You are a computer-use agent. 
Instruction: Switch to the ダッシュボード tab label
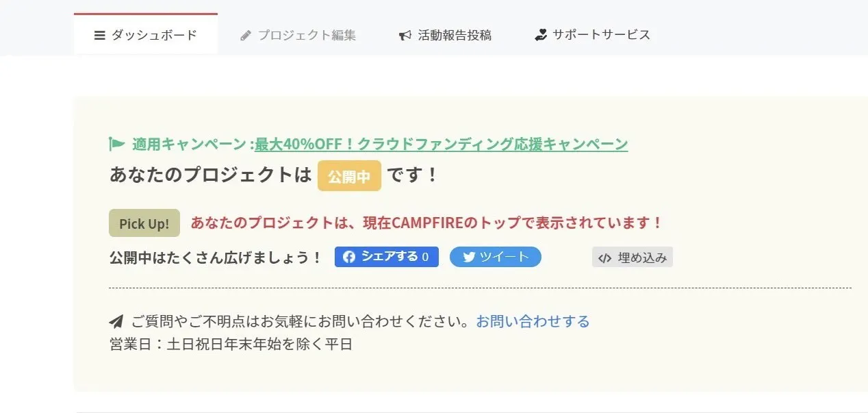pyautogui.click(x=154, y=35)
